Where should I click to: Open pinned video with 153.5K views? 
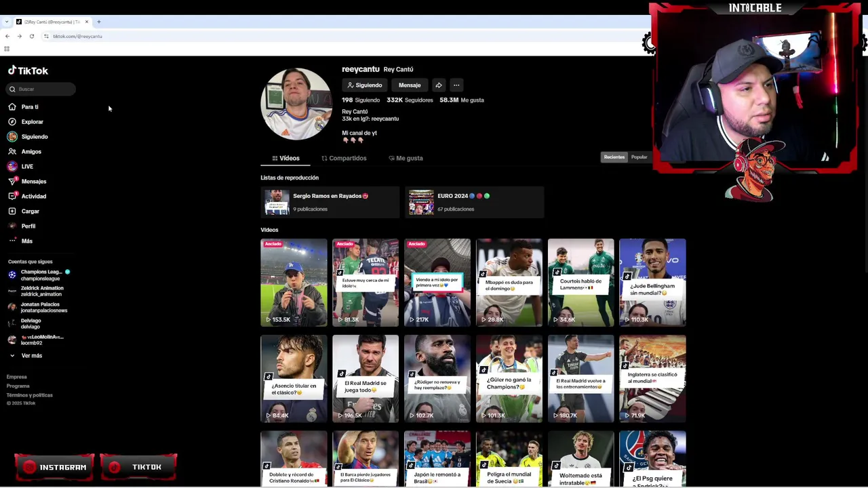[x=294, y=282]
